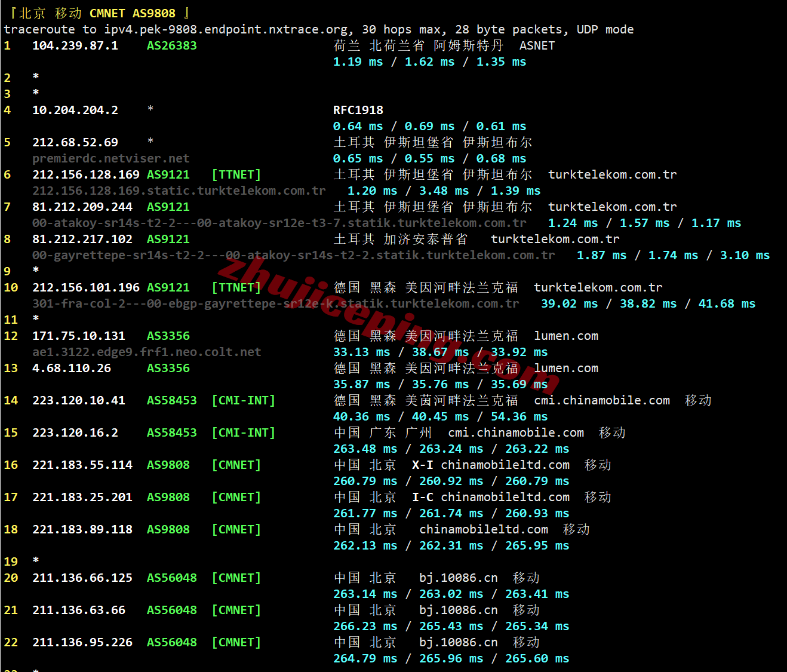Viewport: 787px width, 672px height.
Task: Select hop 10 IP 212.156.101.196
Action: click(x=86, y=287)
